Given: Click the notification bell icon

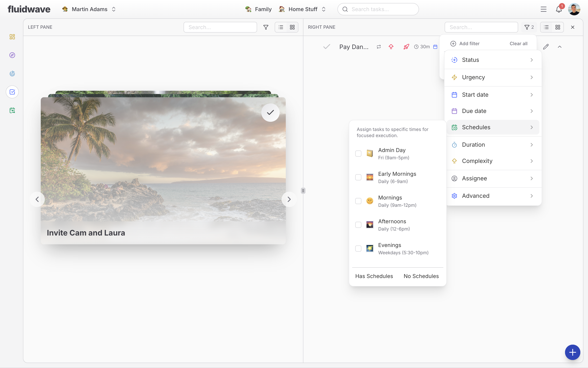Looking at the screenshot, I should pos(559,9).
